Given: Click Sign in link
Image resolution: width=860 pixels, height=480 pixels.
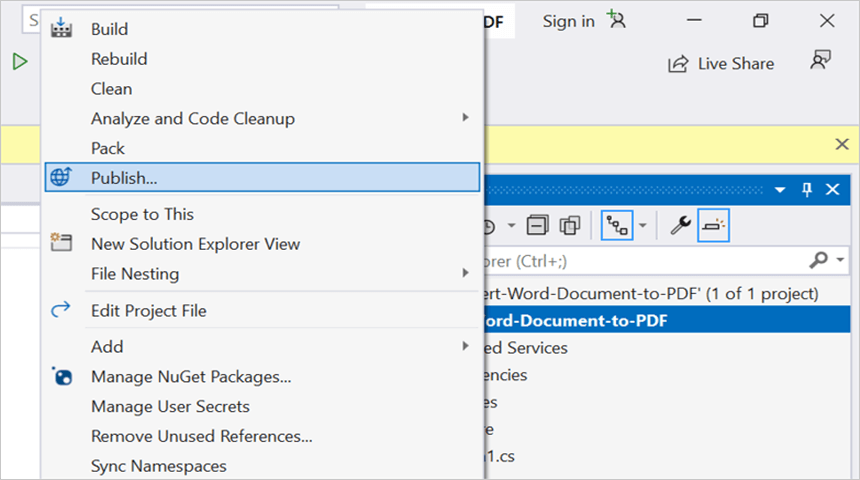Looking at the screenshot, I should [569, 21].
